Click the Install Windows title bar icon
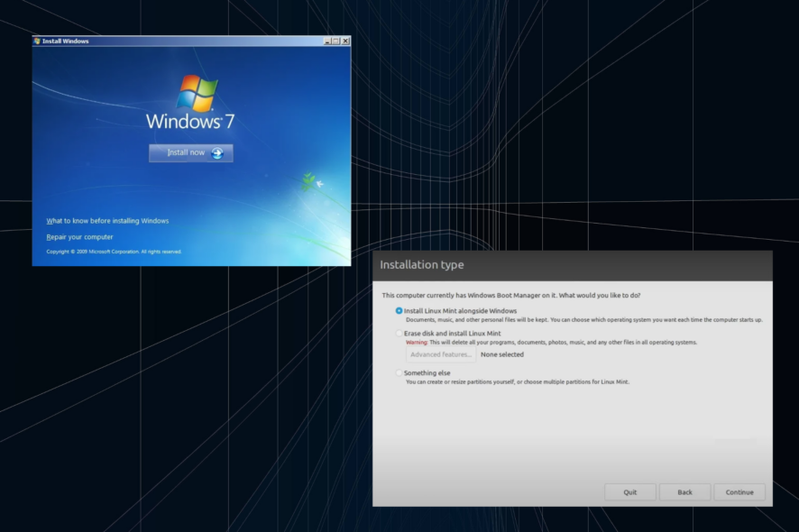 point(37,41)
